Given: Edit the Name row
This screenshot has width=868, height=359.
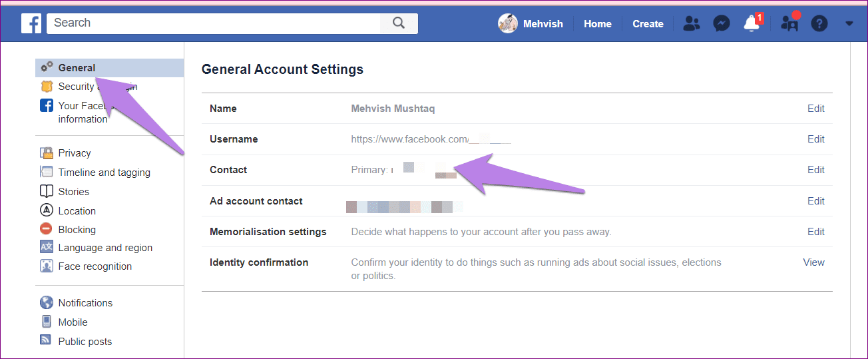Looking at the screenshot, I should pos(816,109).
